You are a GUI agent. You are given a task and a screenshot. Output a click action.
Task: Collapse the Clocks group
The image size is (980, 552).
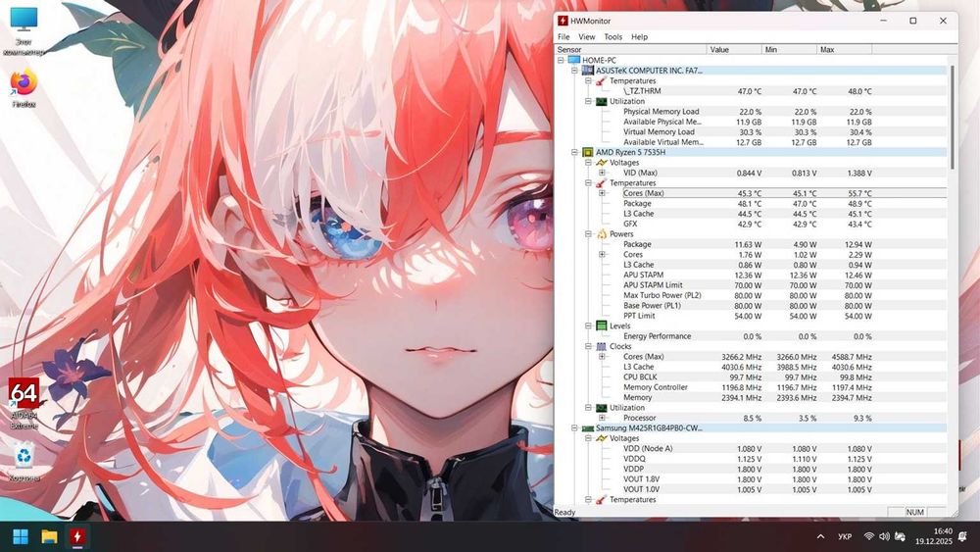click(x=588, y=346)
